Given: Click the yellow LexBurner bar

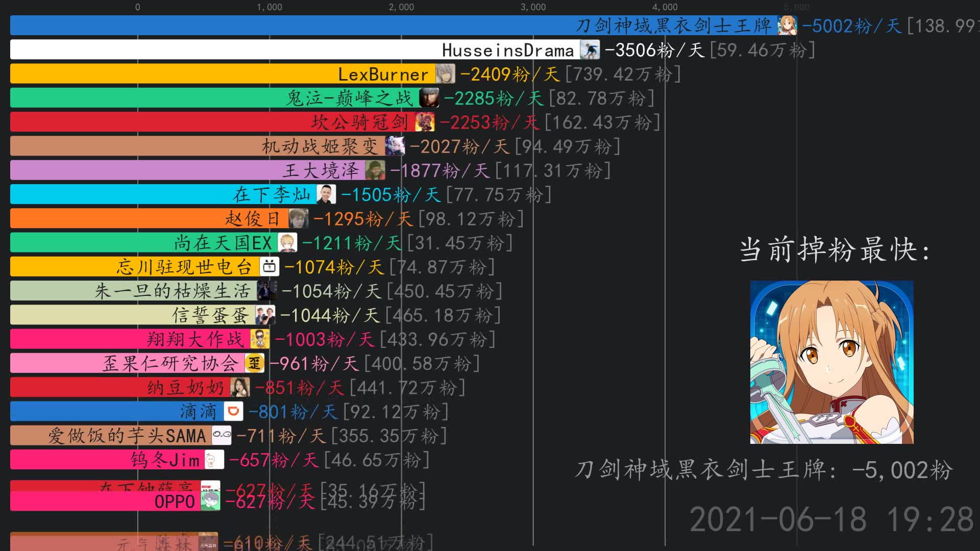Looking at the screenshot, I should point(204,74).
